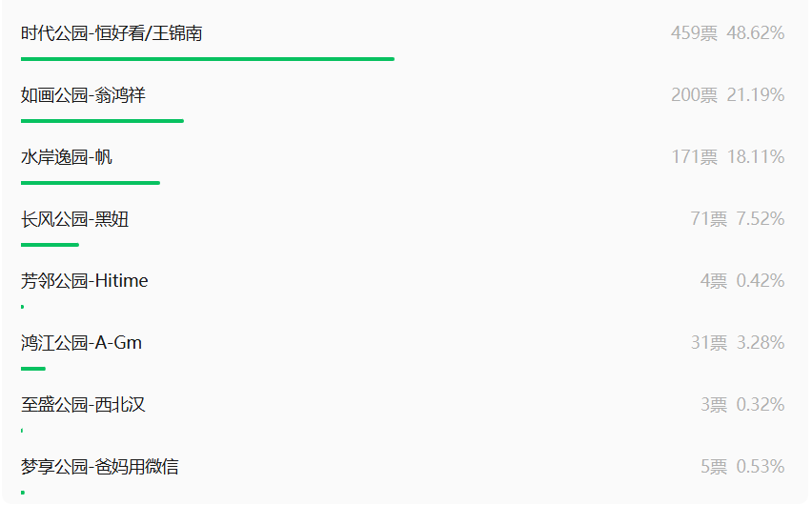Click the 71票 7.52% vote count
The height and width of the screenshot is (505, 812).
738,218
